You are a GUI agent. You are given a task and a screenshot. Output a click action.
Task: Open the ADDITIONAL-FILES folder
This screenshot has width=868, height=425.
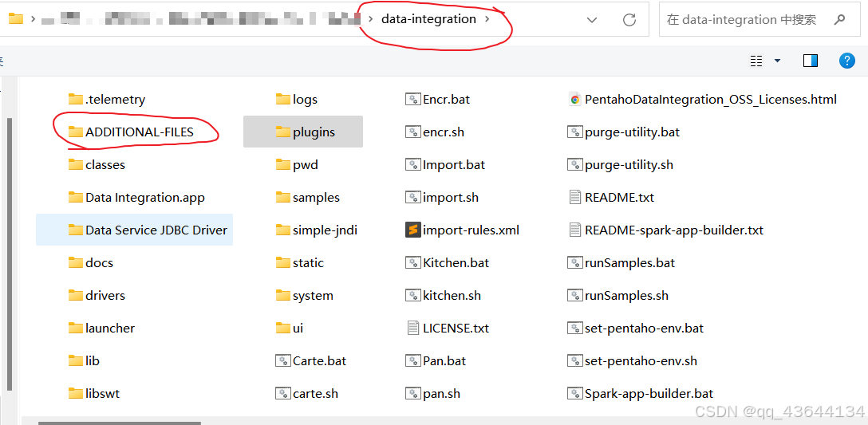tap(131, 132)
